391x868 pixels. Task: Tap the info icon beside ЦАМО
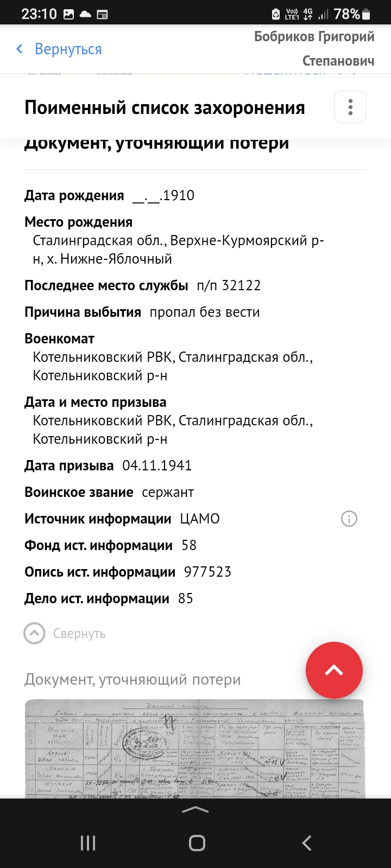click(349, 519)
